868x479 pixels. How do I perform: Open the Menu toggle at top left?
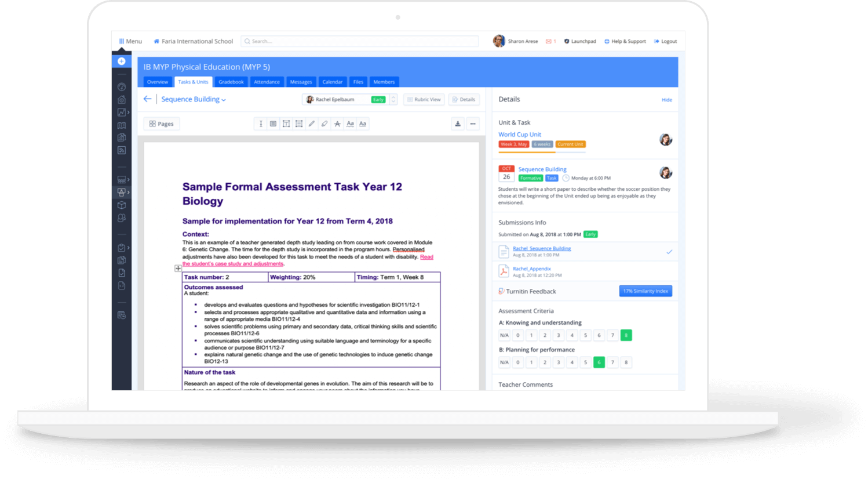pyautogui.click(x=130, y=41)
